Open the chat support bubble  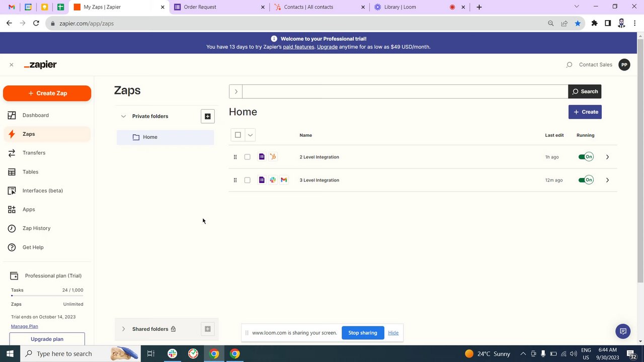click(623, 331)
